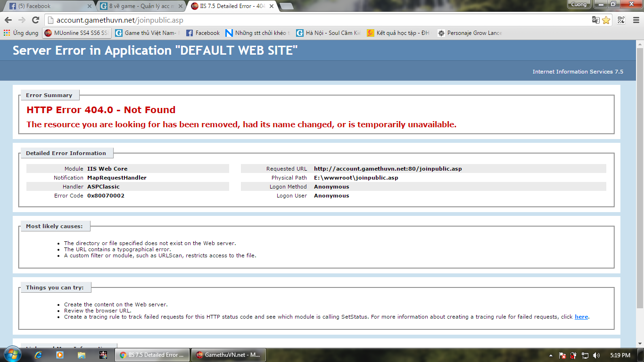Image resolution: width=644 pixels, height=362 pixels.
Task: Open the QR code extension icon
Action: click(621, 20)
